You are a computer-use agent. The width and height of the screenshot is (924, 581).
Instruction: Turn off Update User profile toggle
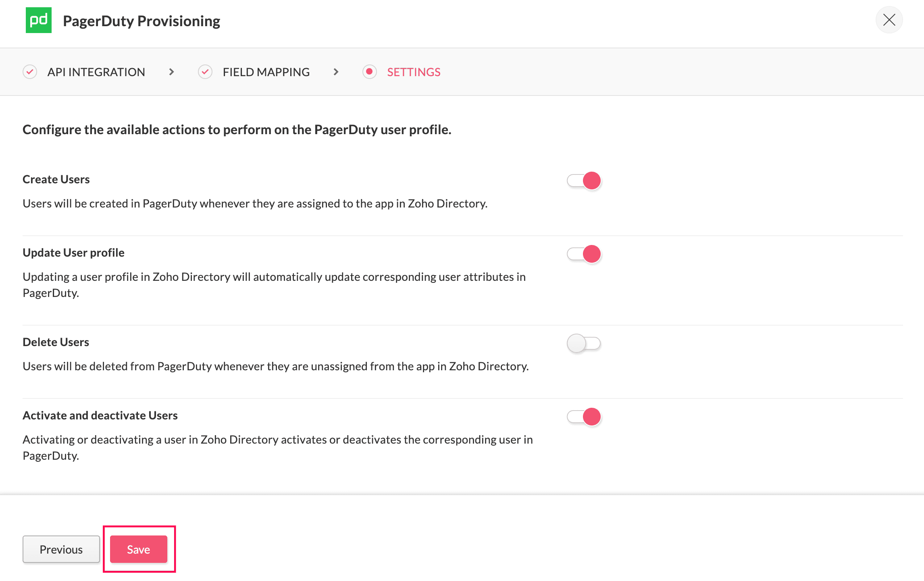(x=584, y=254)
